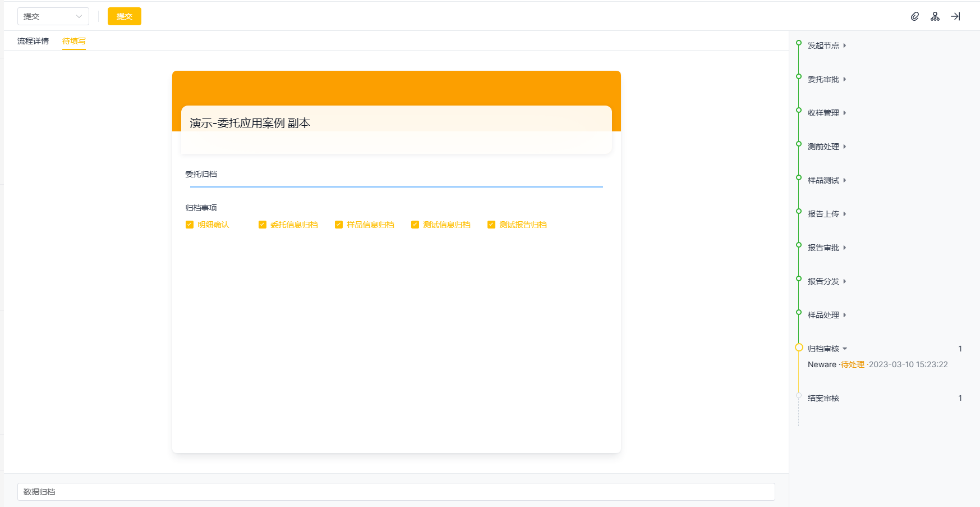Click the Neware handler name
Screen dimensions: 980x507
point(822,364)
